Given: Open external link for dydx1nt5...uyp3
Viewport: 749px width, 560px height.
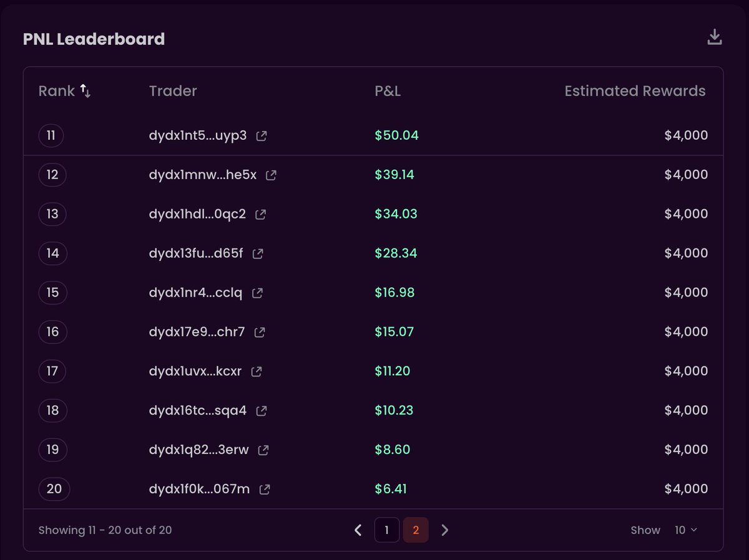Looking at the screenshot, I should pyautogui.click(x=262, y=135).
